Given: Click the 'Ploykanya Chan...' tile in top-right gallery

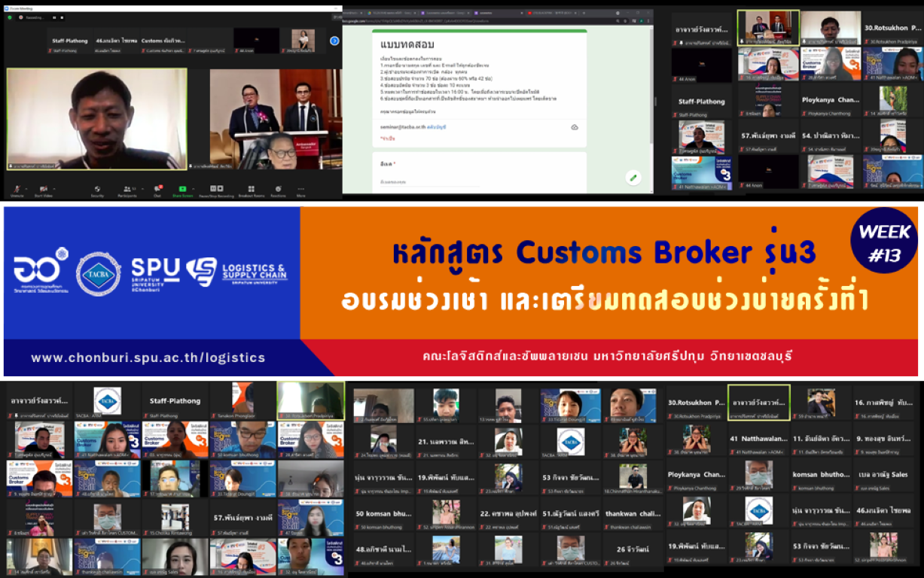Looking at the screenshot, I should [830, 100].
